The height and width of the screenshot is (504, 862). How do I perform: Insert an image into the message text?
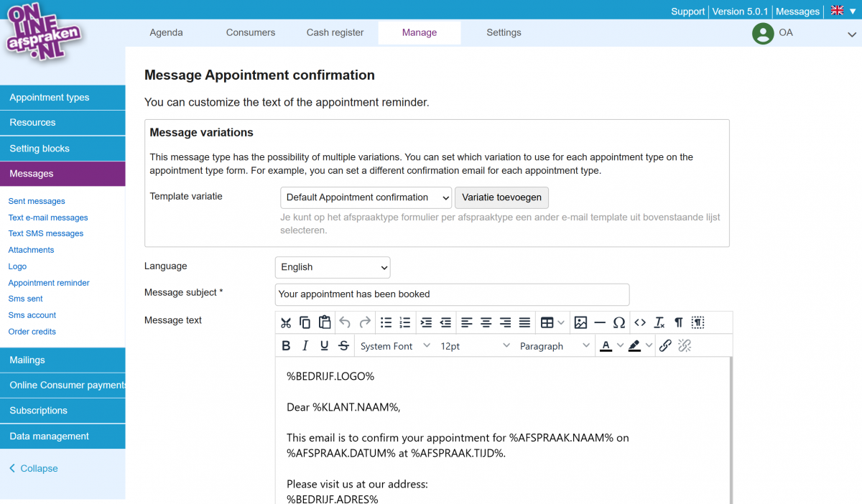(580, 322)
